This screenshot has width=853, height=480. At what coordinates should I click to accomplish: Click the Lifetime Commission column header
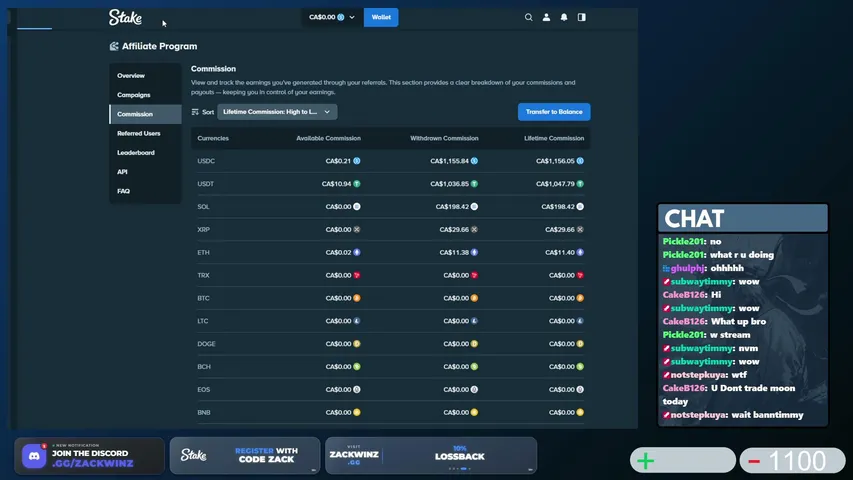point(554,138)
